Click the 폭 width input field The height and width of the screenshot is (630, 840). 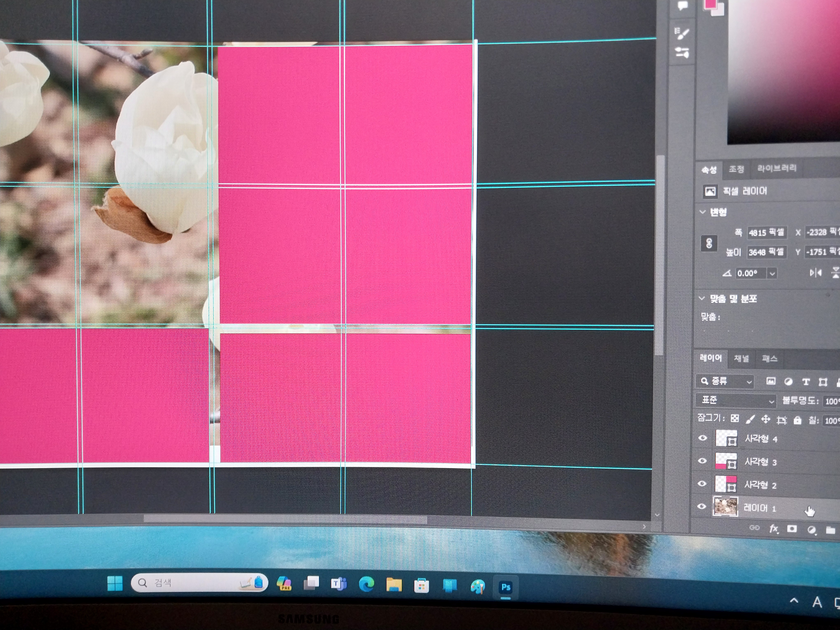(x=766, y=232)
